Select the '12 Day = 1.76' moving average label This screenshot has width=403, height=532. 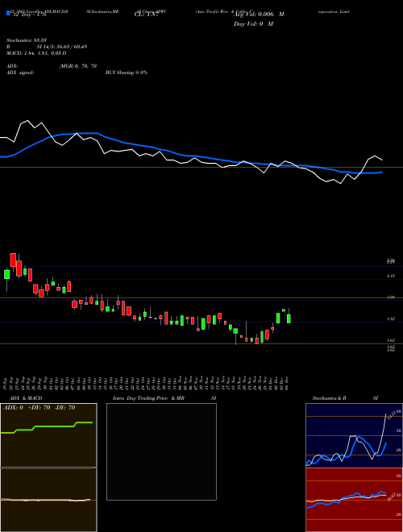click(x=29, y=15)
